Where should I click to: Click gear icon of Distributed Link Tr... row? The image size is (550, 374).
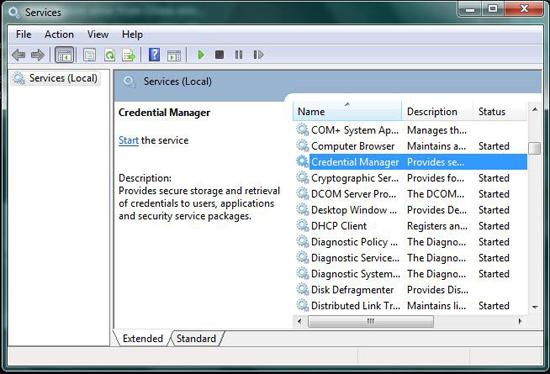(302, 305)
